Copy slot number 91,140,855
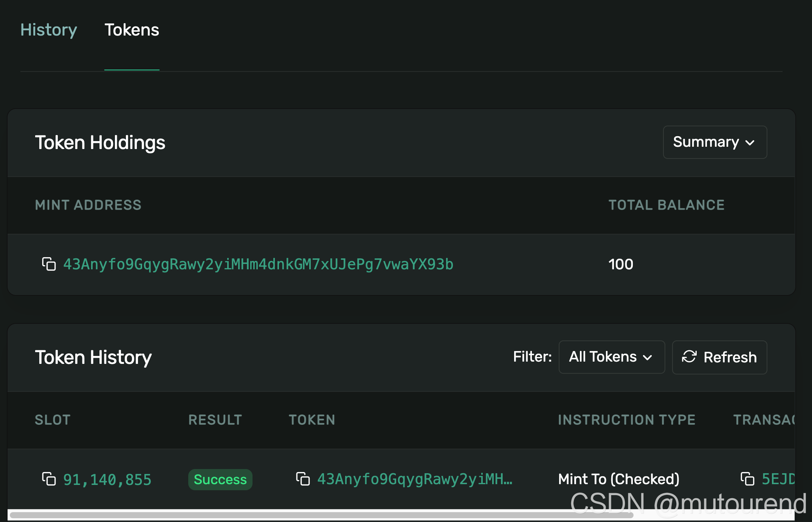812x522 pixels. [x=49, y=479]
